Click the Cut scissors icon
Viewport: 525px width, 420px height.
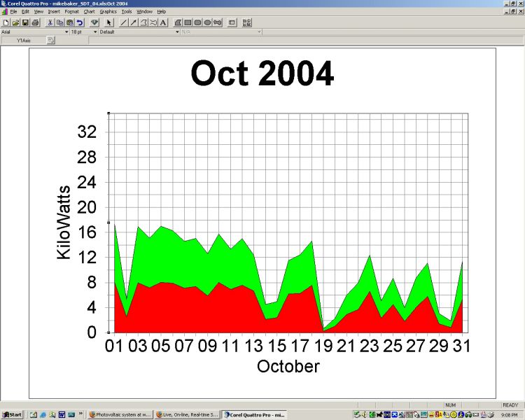[x=50, y=22]
